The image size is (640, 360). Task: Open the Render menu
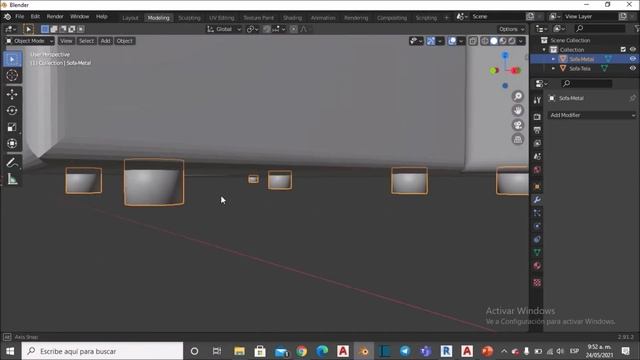coord(55,17)
